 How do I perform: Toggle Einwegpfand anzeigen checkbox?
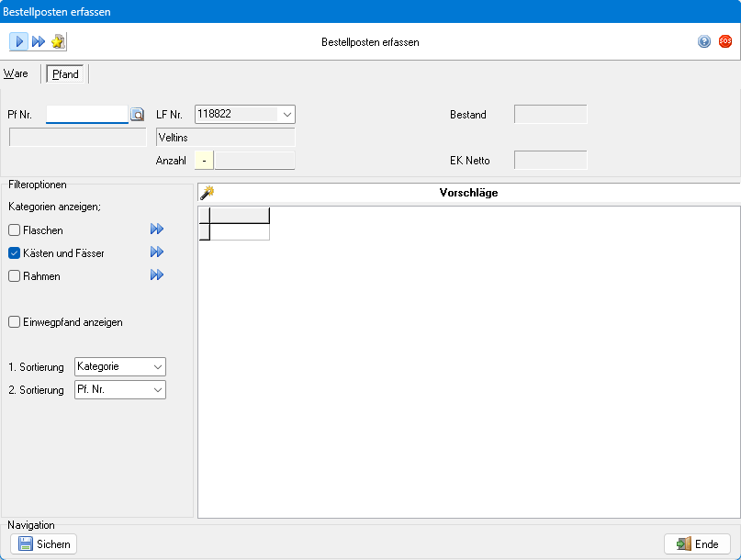[15, 322]
